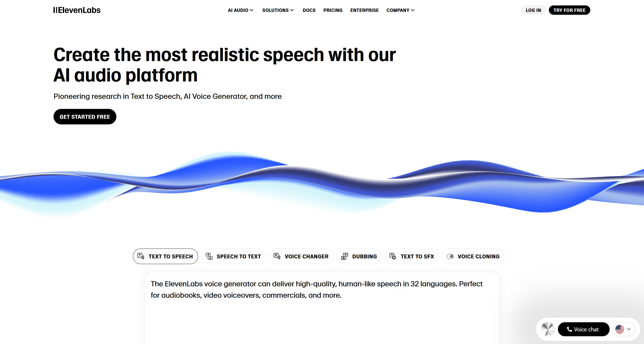Click the Get Started Free button
This screenshot has width=644, height=344.
[x=84, y=117]
